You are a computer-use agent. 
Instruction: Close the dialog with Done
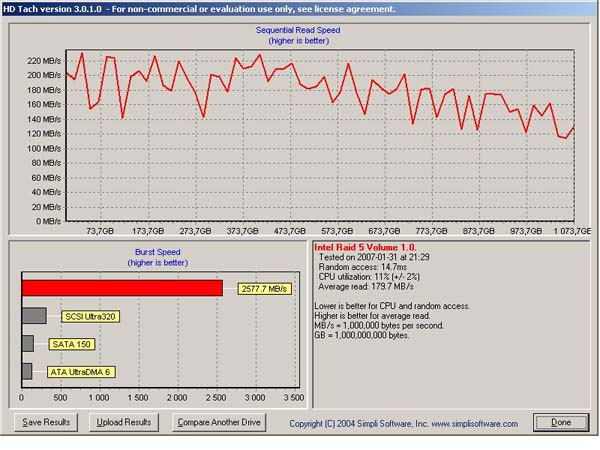coord(561,422)
